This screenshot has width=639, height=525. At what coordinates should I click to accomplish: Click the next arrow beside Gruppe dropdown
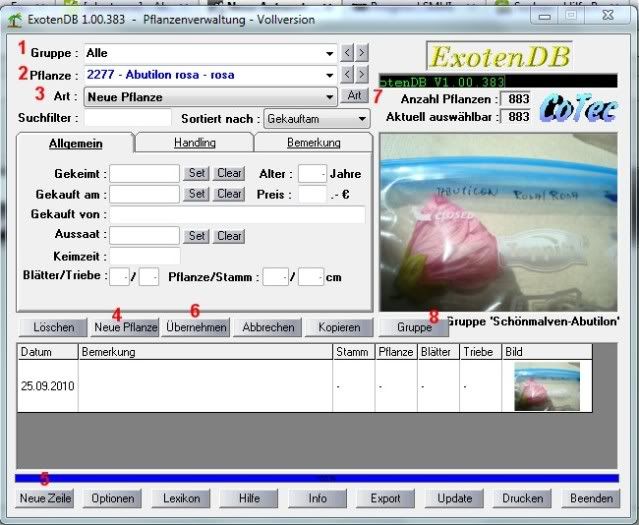coord(361,52)
